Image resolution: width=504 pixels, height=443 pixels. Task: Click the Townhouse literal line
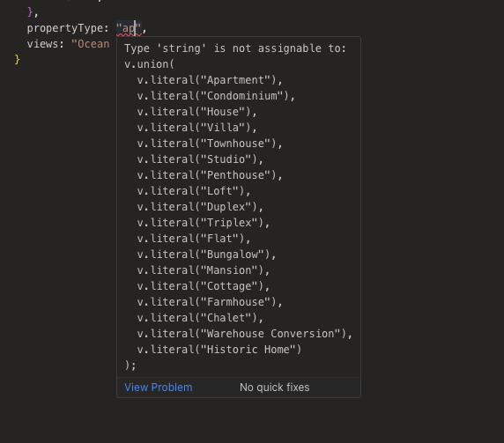(210, 144)
